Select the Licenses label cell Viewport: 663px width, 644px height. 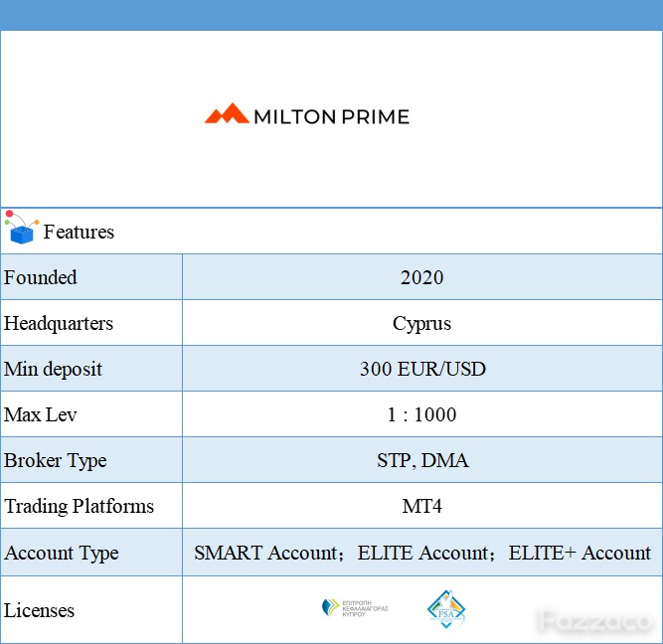(x=91, y=610)
